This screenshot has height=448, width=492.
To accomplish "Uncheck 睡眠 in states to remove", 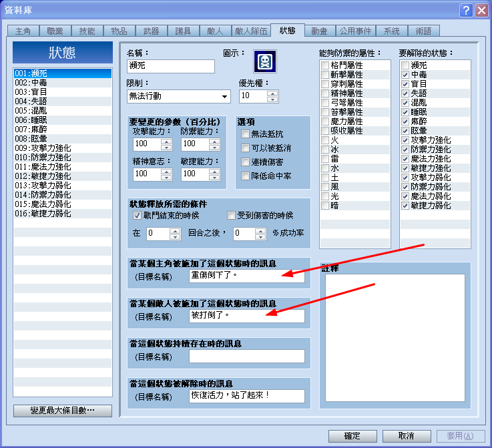I will 405,112.
